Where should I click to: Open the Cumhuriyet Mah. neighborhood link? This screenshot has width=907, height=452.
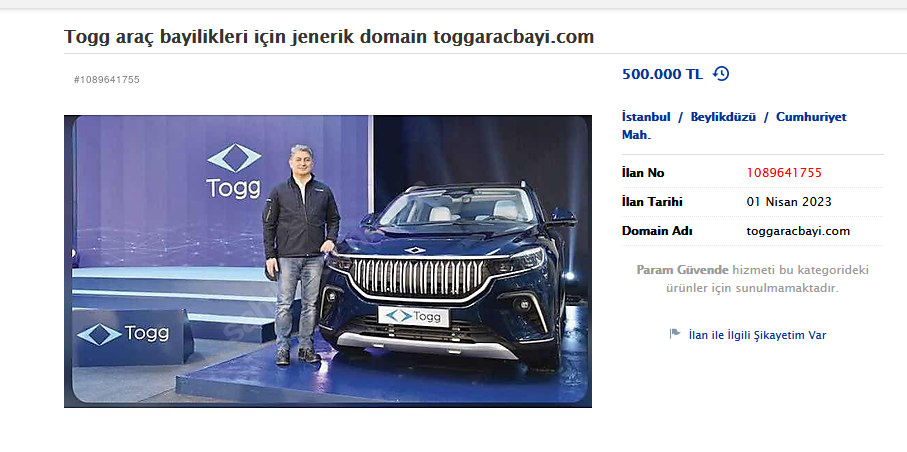coord(734,126)
